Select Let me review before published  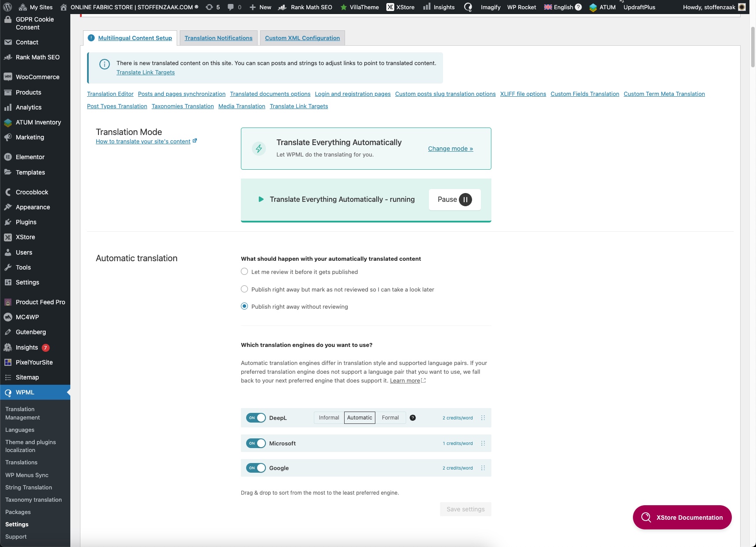coord(244,272)
